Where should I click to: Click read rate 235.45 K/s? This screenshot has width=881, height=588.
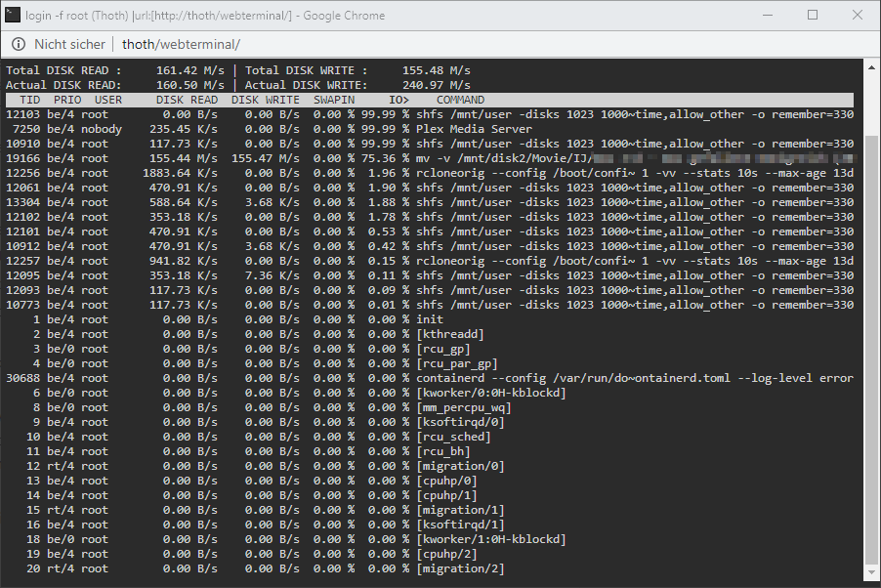tap(184, 129)
